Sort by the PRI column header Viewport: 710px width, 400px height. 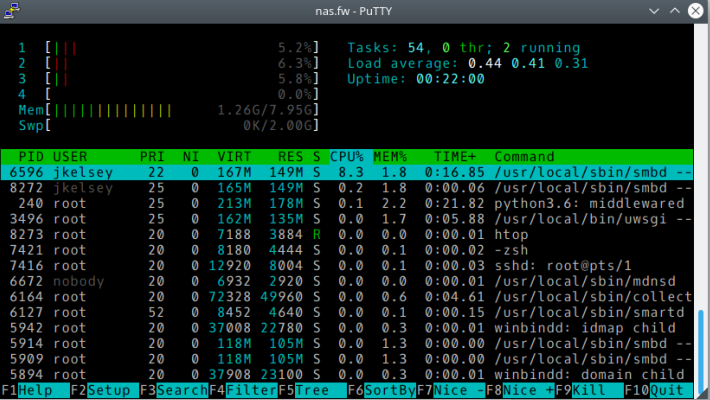152,157
